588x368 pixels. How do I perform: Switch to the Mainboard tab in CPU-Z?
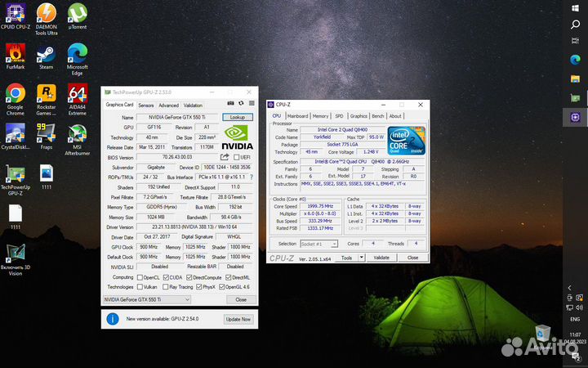click(298, 116)
